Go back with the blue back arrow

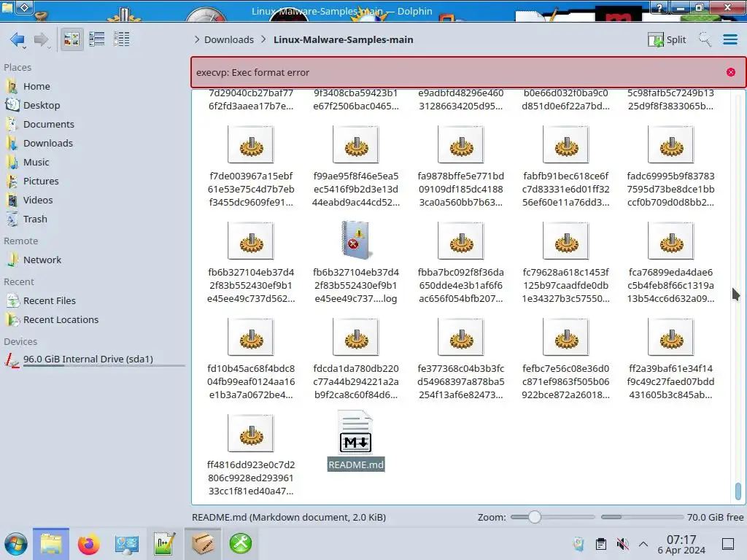click(18, 39)
